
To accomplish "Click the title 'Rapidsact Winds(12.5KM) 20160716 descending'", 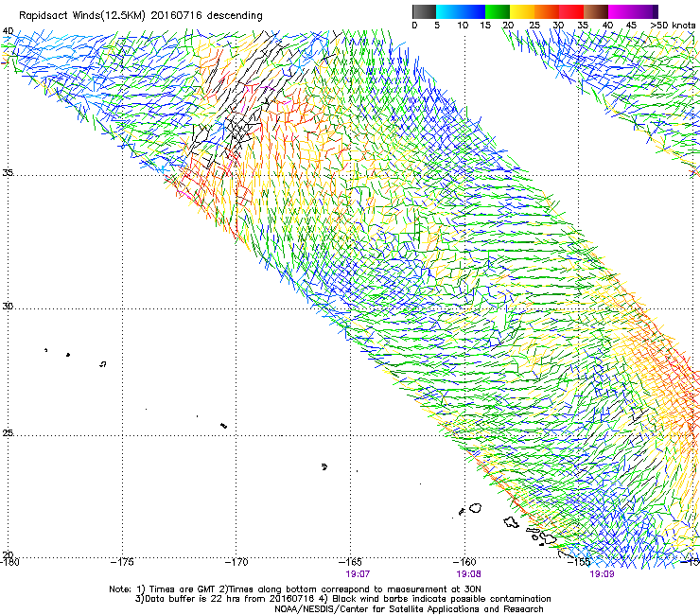I will point(141,16).
